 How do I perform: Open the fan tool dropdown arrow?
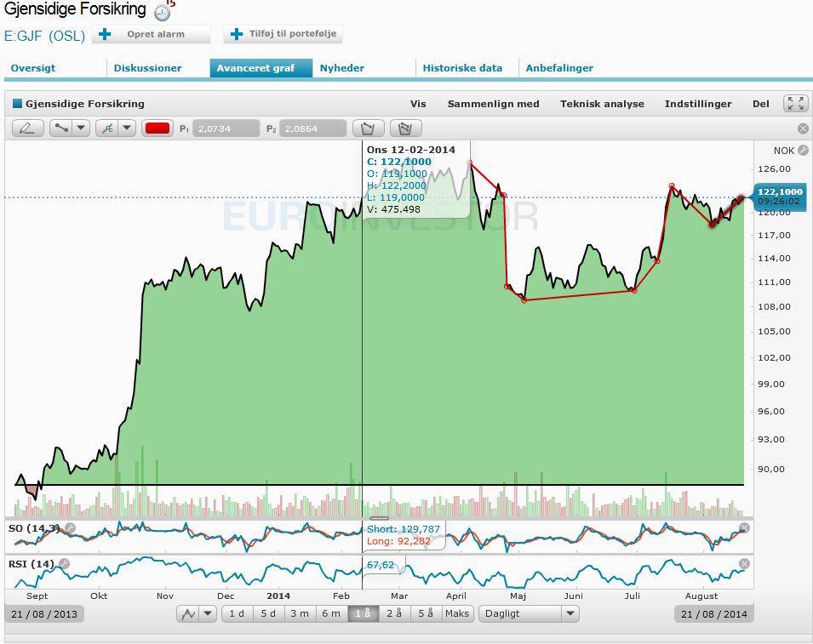tap(128, 128)
